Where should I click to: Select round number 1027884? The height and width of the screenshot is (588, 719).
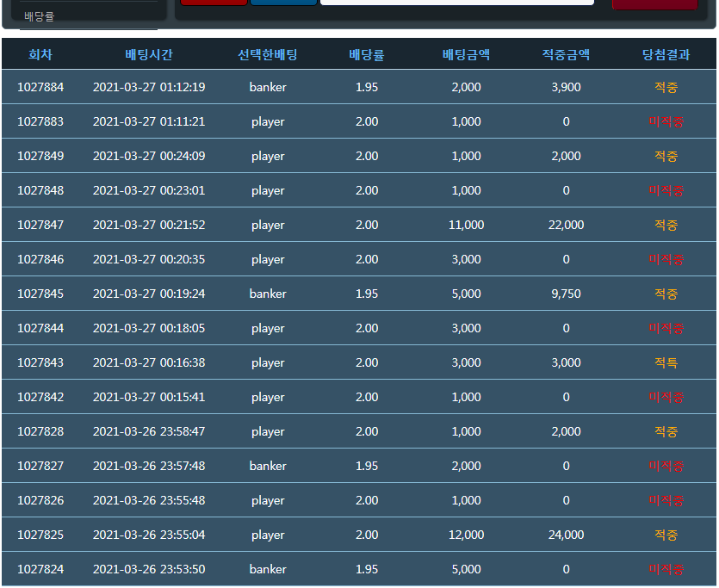(x=40, y=87)
